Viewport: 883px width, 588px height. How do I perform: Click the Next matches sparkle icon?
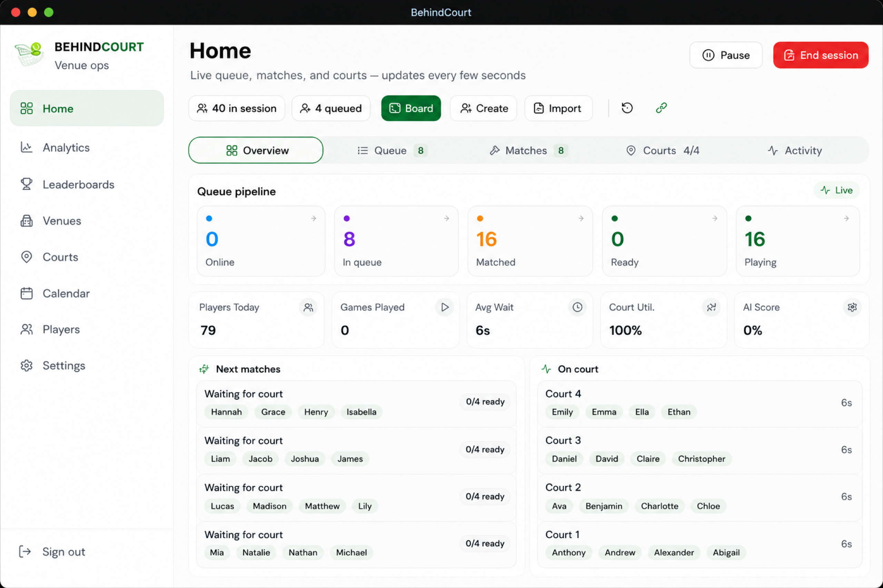point(204,369)
